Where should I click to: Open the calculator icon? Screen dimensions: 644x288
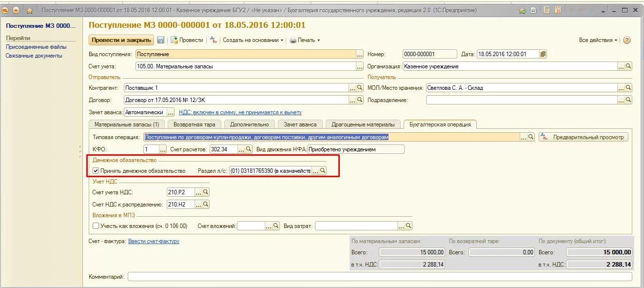coord(547,10)
